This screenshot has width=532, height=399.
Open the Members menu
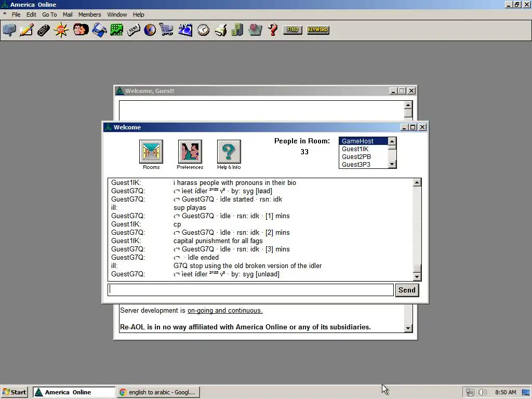89,15
